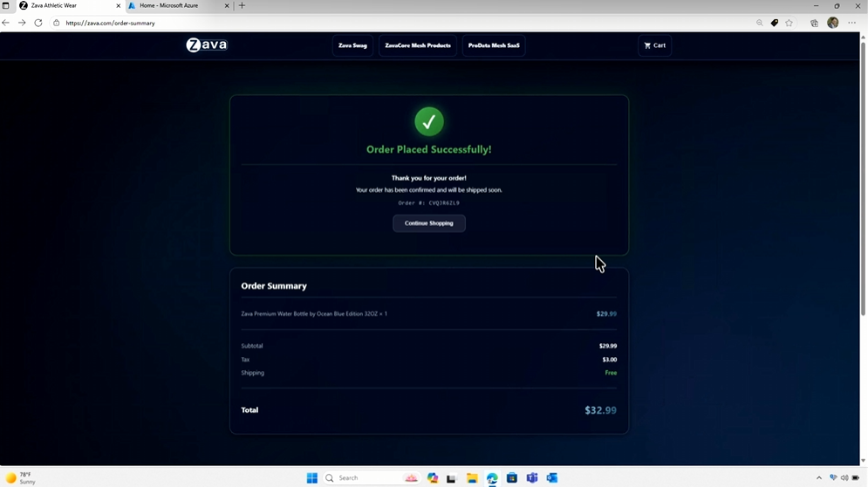The image size is (868, 487).
Task: Open browser Settings and more menu
Action: (x=852, y=23)
